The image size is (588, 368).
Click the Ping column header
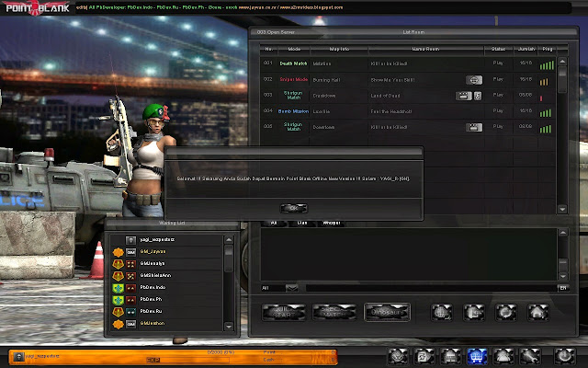pyautogui.click(x=548, y=49)
